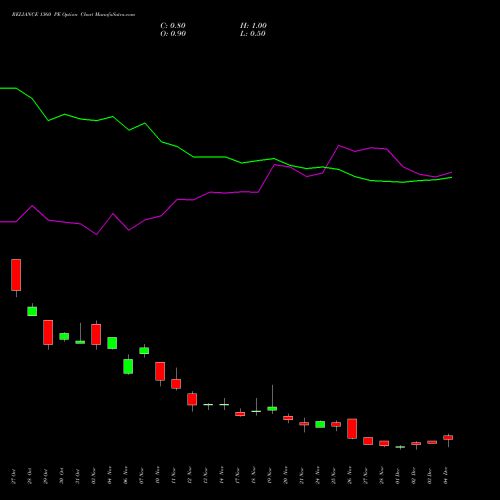
Task: Click the tall red candlestick for 27 Oct
Action: pos(16,275)
